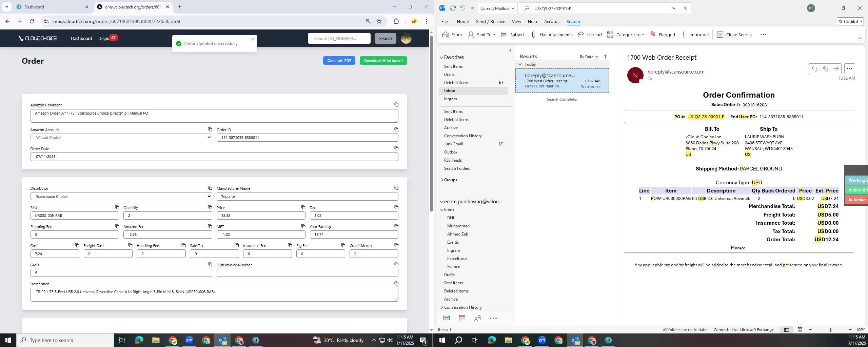This screenshot has width=868, height=347.
Task: Open Task View on the left taskbar
Action: tap(122, 340)
